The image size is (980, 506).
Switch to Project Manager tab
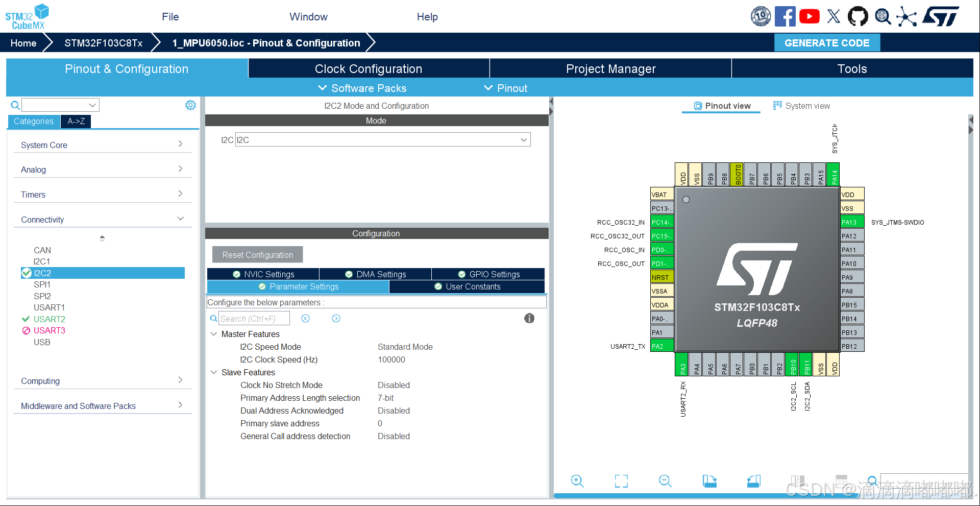[610, 68]
